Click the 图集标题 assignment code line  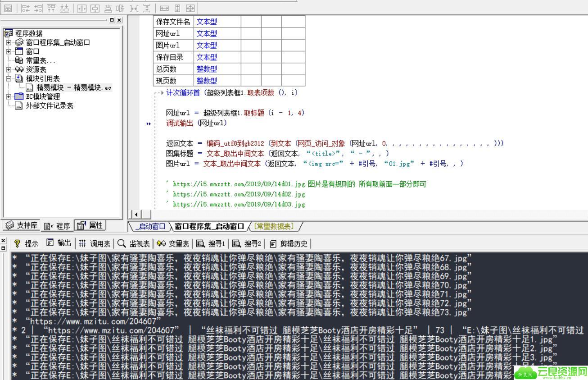click(x=277, y=153)
